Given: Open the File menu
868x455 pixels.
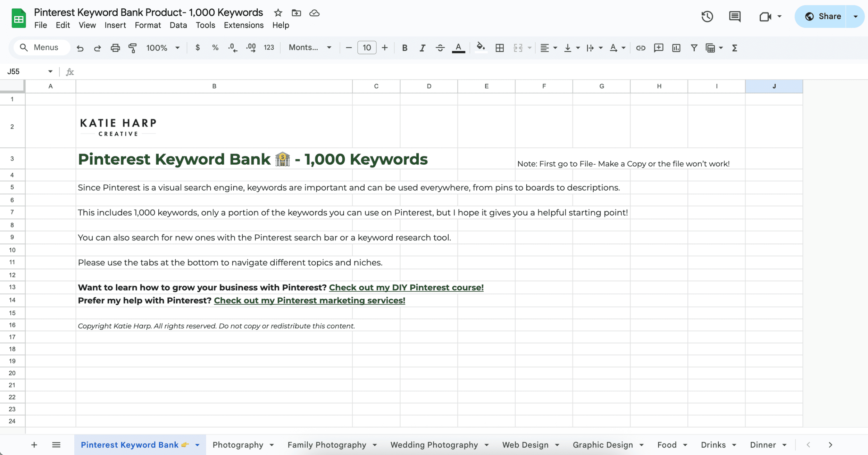Looking at the screenshot, I should click(x=41, y=25).
